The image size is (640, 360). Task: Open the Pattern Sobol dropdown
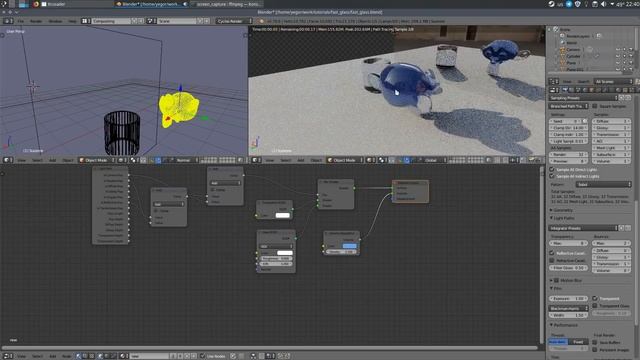point(603,184)
